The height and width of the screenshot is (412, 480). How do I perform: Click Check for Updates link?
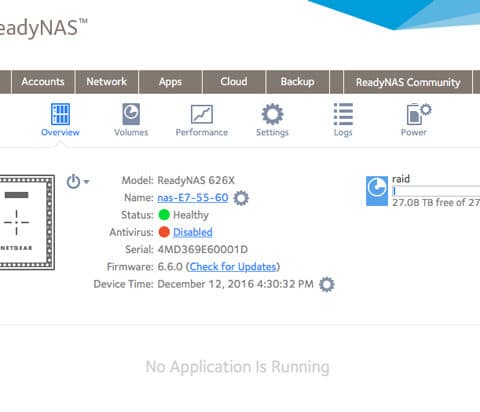click(233, 267)
